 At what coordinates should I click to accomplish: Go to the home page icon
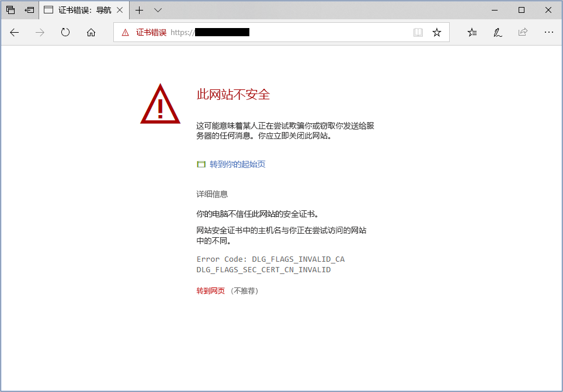(91, 33)
